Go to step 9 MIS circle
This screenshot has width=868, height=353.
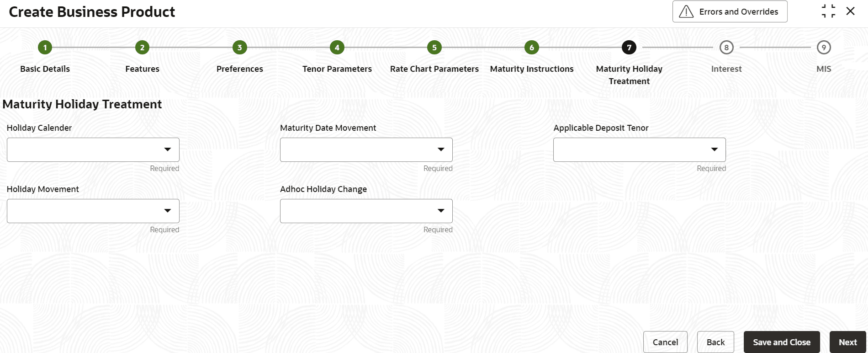point(824,47)
